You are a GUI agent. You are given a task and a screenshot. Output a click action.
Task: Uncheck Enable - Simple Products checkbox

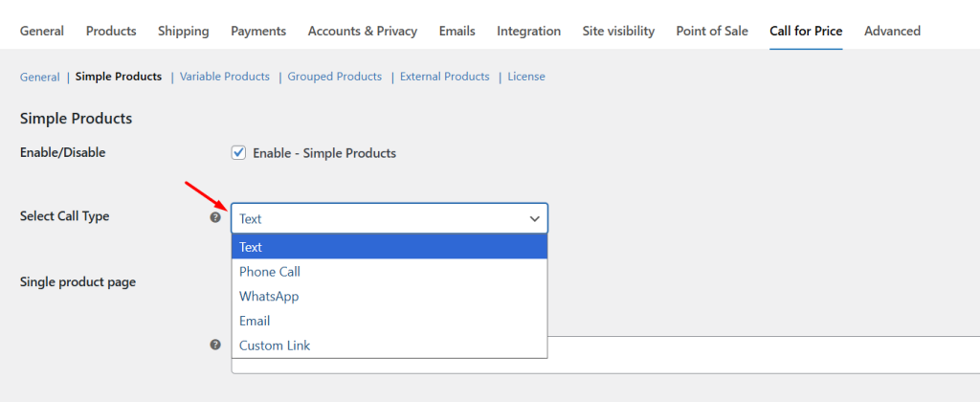pos(238,153)
